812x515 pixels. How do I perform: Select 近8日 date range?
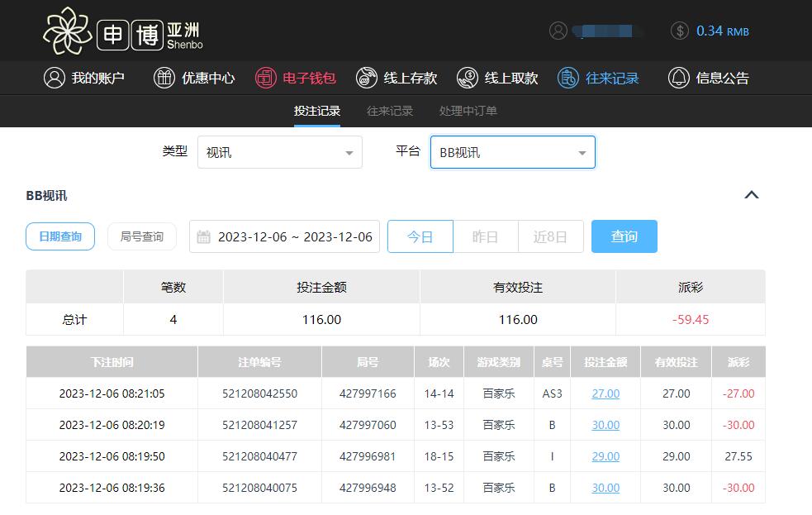tap(550, 236)
